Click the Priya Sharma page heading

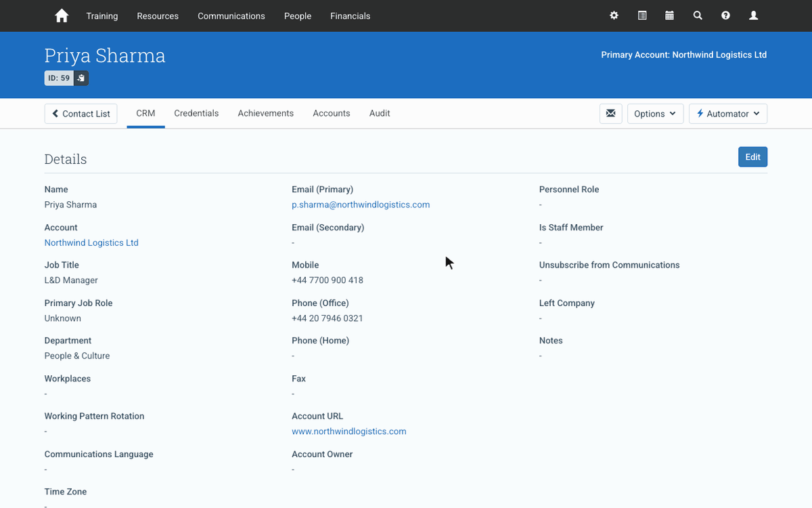click(105, 56)
